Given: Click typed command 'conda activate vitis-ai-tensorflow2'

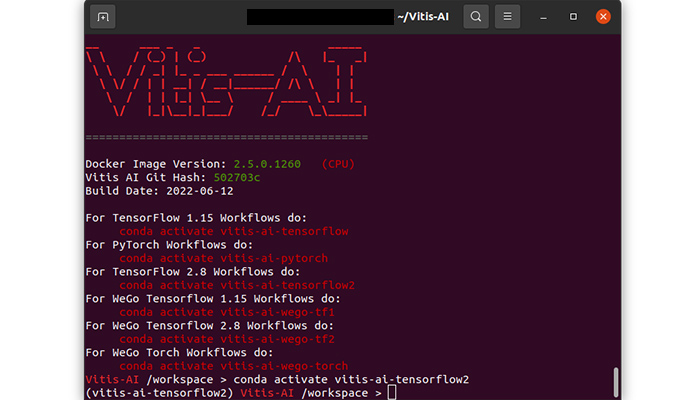Looking at the screenshot, I should (x=351, y=379).
